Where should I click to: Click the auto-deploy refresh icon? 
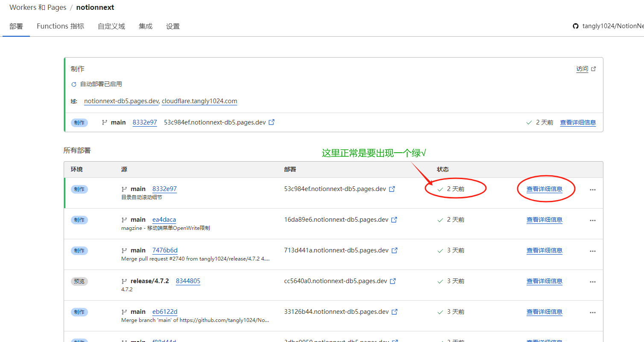74,84
